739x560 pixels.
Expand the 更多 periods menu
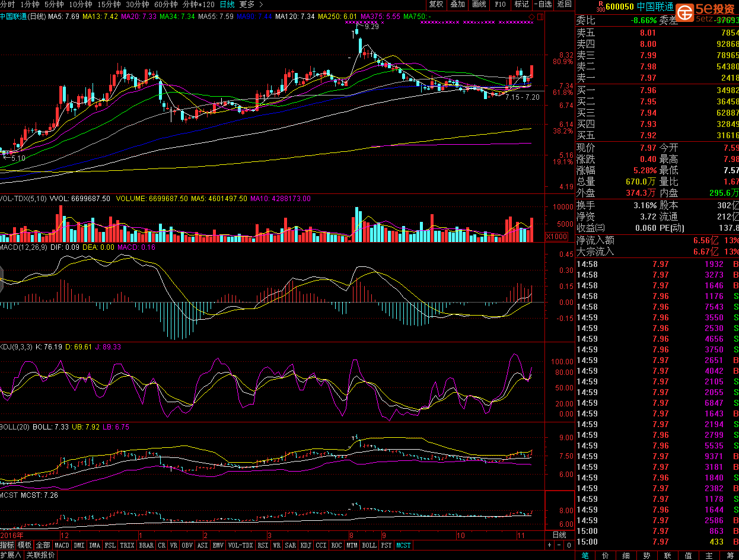point(251,4)
